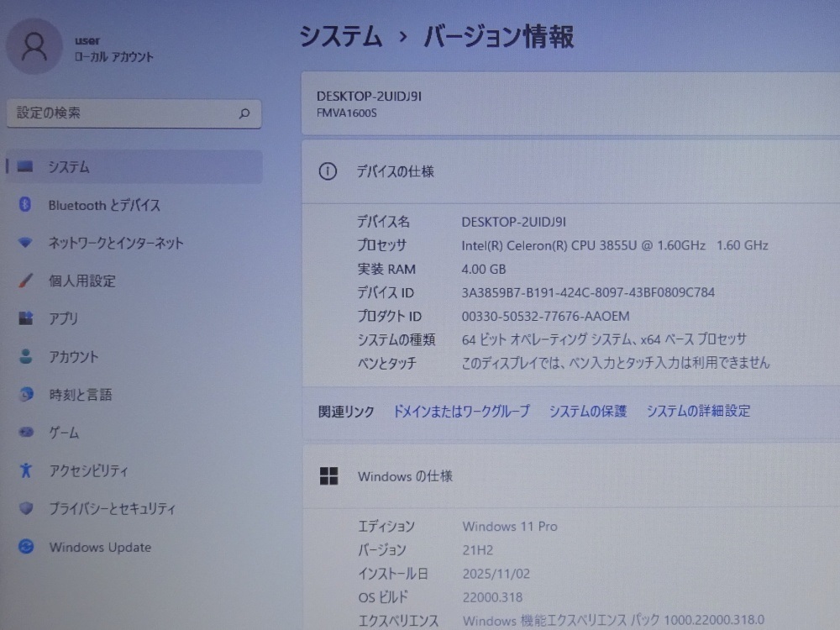840x630 pixels.
Task: Click the アクセシビリティ accessibility icon
Action: point(25,470)
